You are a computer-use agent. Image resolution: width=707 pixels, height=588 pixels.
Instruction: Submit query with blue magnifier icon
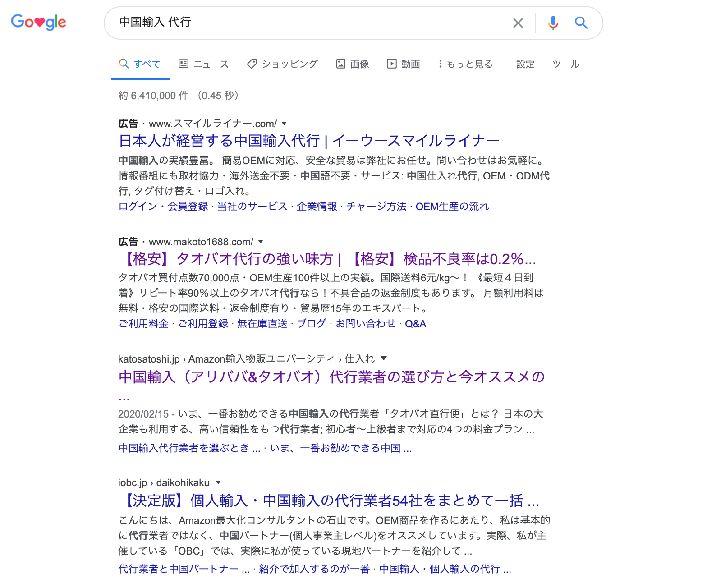coord(581,23)
